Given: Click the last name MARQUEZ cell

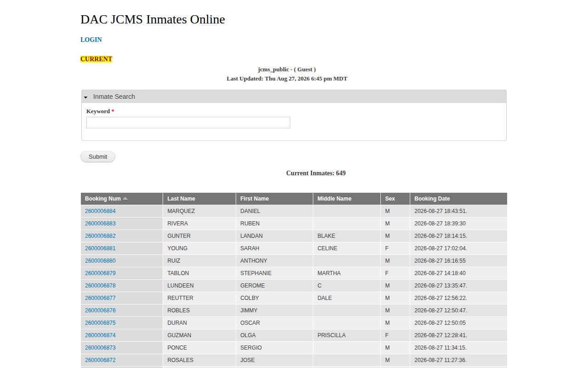Looking at the screenshot, I should coord(199,211).
